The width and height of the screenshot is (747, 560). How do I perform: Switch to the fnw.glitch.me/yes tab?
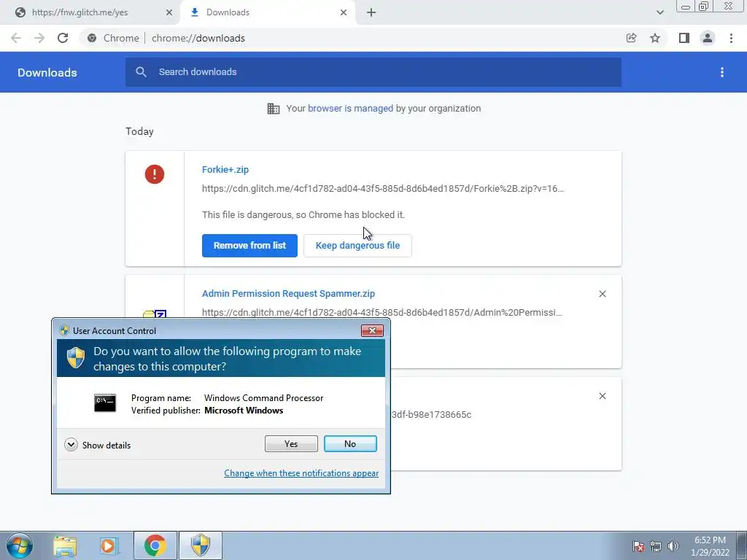click(x=90, y=12)
